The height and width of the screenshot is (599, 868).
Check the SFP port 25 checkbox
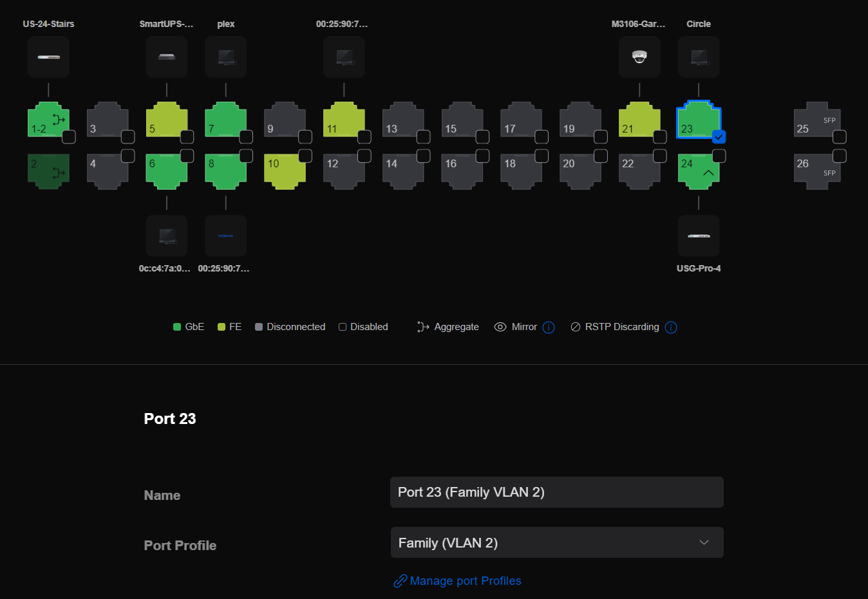click(840, 137)
